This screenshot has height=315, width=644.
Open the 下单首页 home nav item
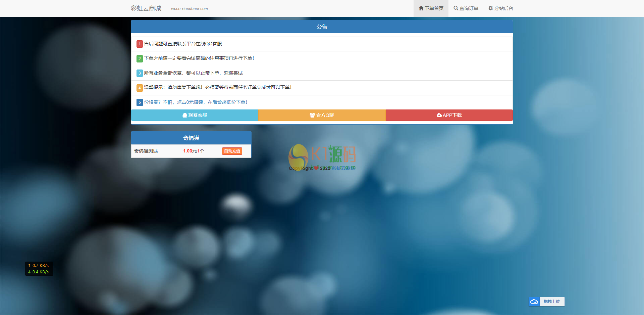click(431, 8)
